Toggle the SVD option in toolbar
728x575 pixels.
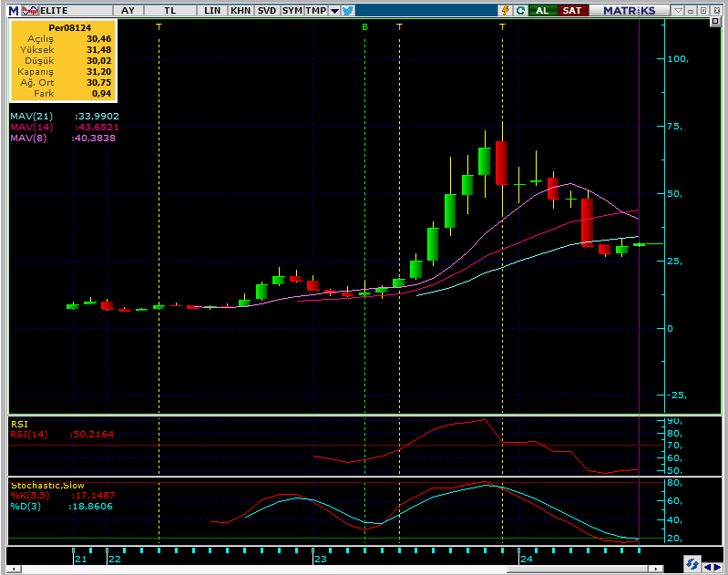(266, 10)
